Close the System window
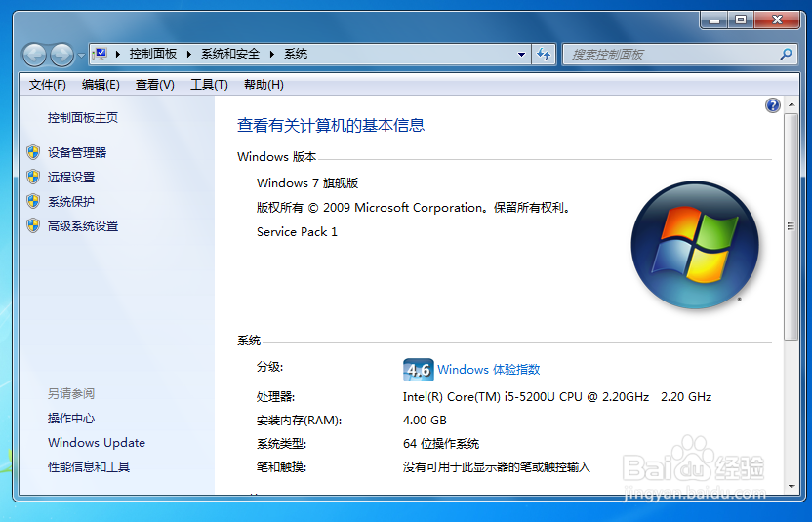This screenshot has height=522, width=812. coord(777,20)
